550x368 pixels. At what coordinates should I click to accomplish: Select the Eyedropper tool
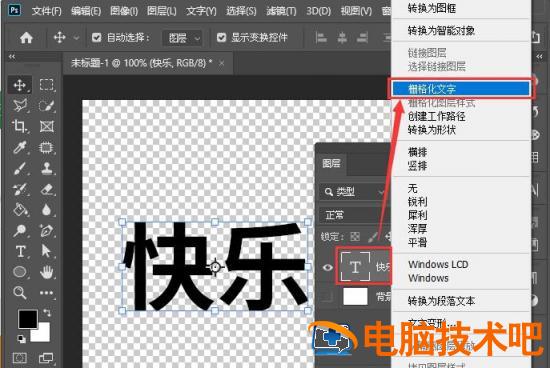[x=20, y=147]
